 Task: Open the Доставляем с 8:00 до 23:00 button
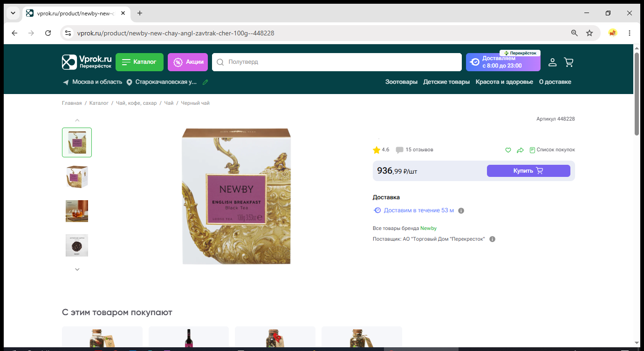(503, 62)
